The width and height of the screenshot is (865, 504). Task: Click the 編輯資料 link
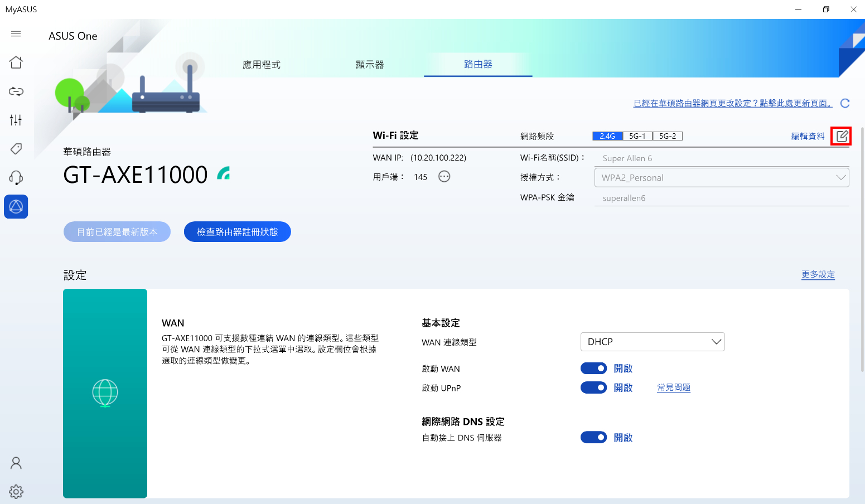(x=808, y=136)
